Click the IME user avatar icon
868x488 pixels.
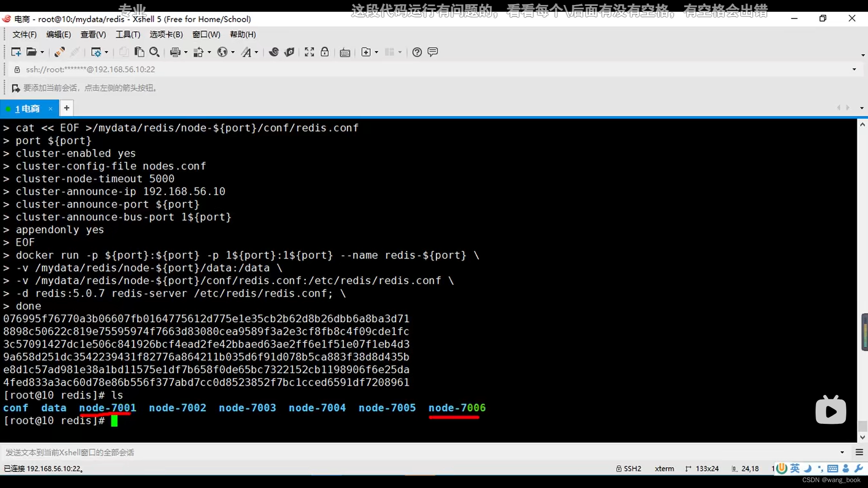click(x=846, y=469)
